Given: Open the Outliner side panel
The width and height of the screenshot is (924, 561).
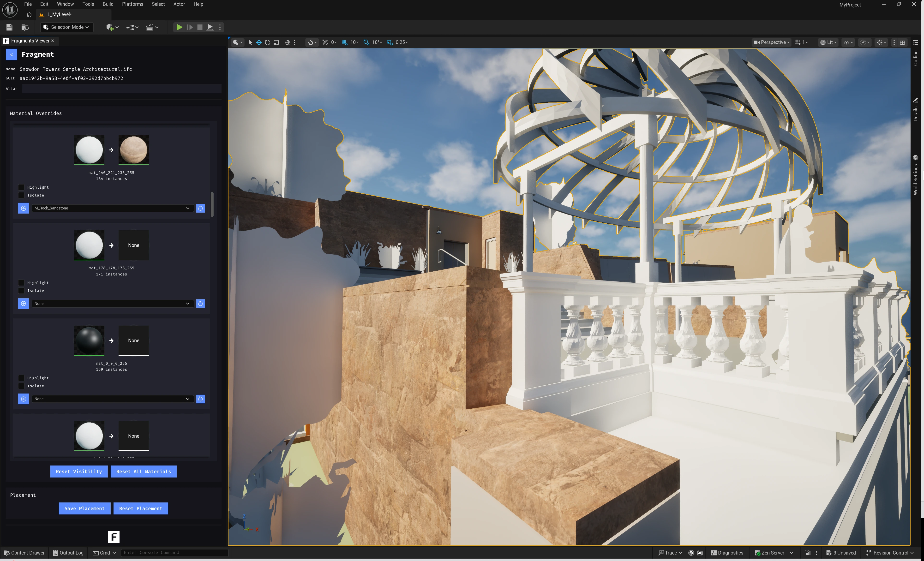Looking at the screenshot, I should (915, 53).
